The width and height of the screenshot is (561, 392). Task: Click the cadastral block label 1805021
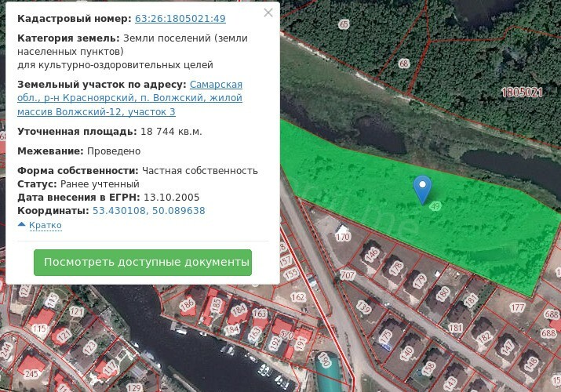522,93
